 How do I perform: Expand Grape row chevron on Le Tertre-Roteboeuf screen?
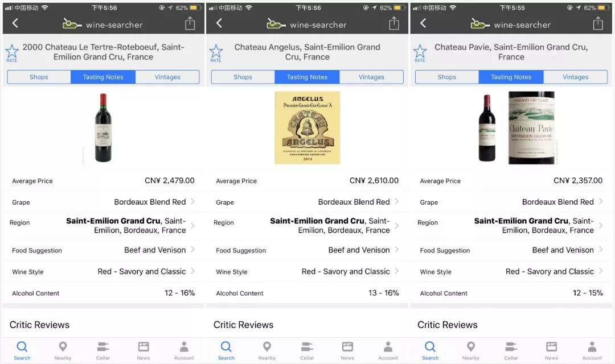(192, 201)
